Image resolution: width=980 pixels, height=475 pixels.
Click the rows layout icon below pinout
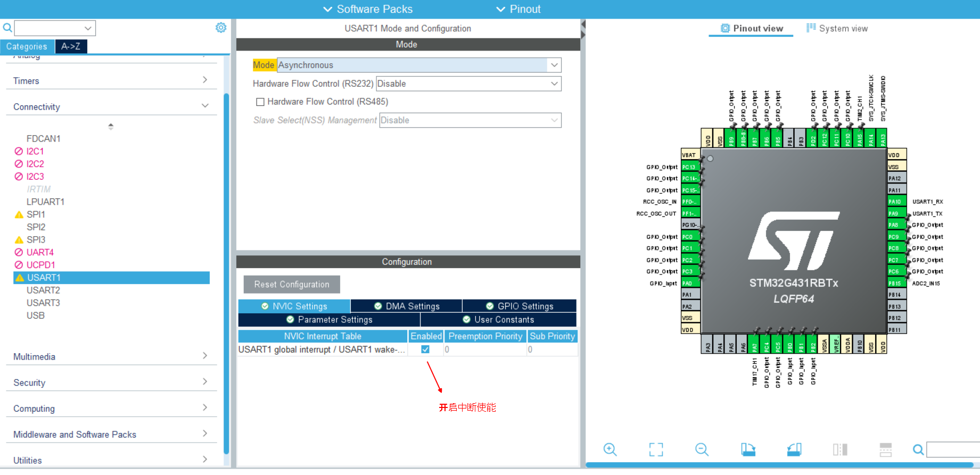[x=886, y=449]
